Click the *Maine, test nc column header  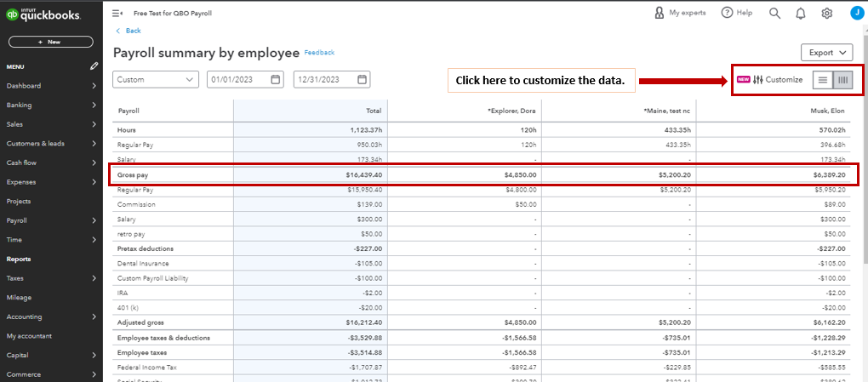pyautogui.click(x=666, y=111)
